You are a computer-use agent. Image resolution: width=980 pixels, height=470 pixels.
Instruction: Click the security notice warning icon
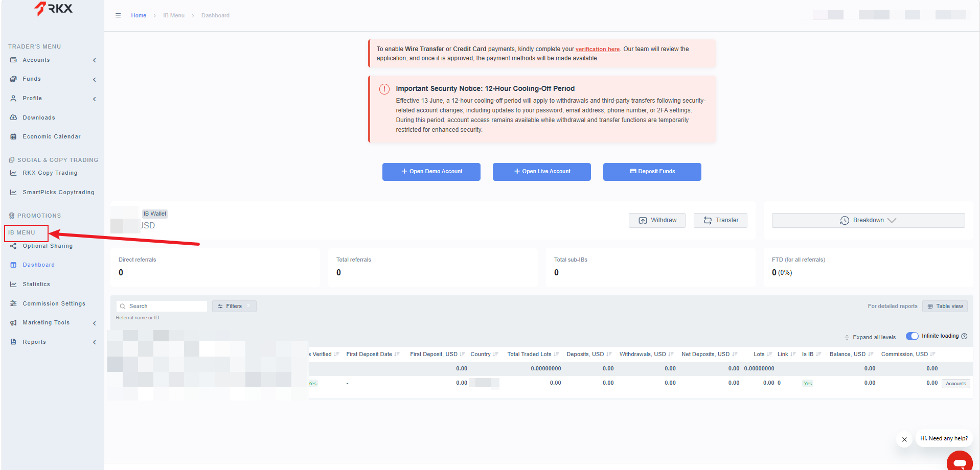pos(384,89)
